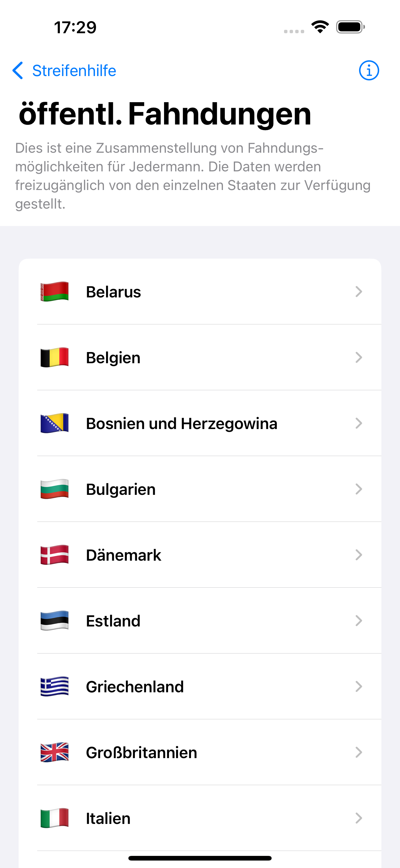The height and width of the screenshot is (868, 400).
Task: Tap the home indicator bar
Action: point(200,858)
